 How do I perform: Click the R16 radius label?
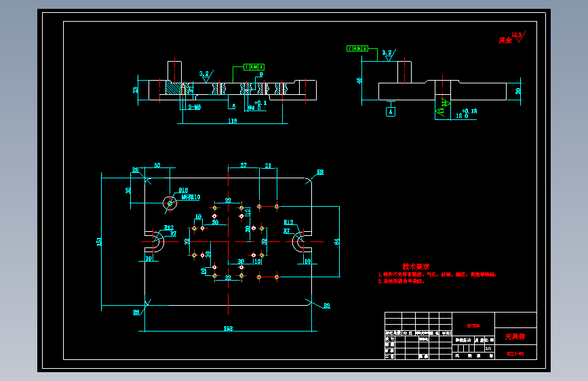[183, 190]
